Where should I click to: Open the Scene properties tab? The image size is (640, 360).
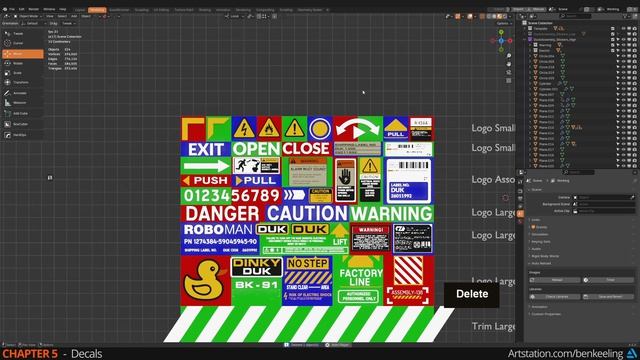point(520,213)
